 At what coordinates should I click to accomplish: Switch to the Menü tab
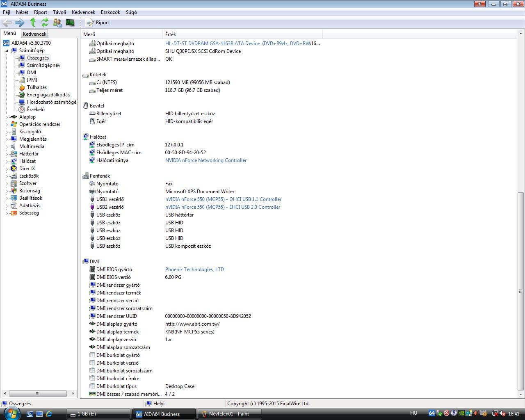click(10, 33)
